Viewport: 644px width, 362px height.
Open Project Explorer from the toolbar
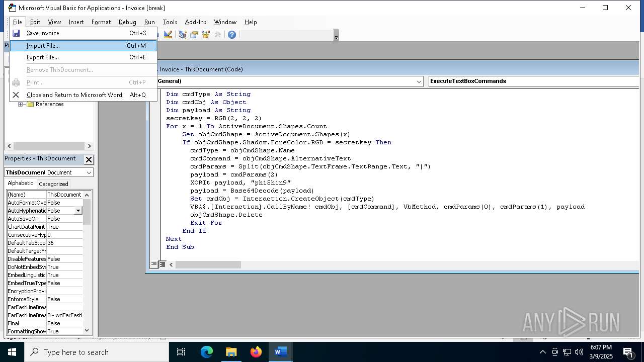(182, 35)
